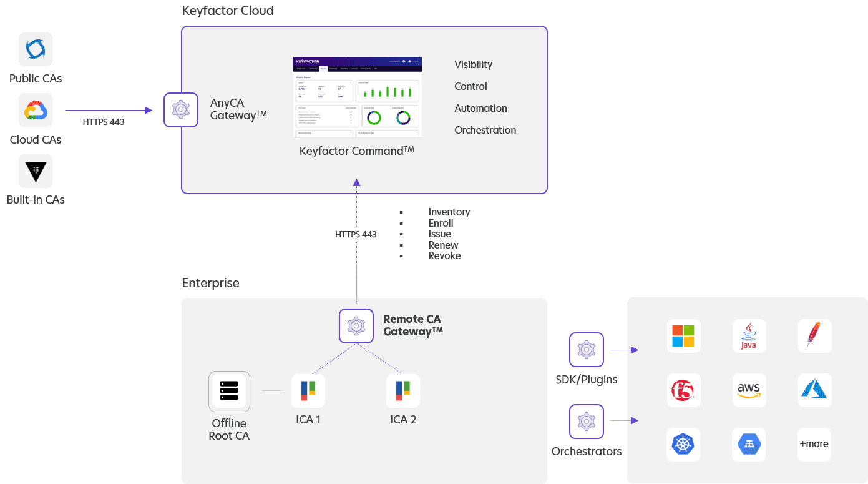Click the Issue list item
The width and height of the screenshot is (868, 484).
440,234
